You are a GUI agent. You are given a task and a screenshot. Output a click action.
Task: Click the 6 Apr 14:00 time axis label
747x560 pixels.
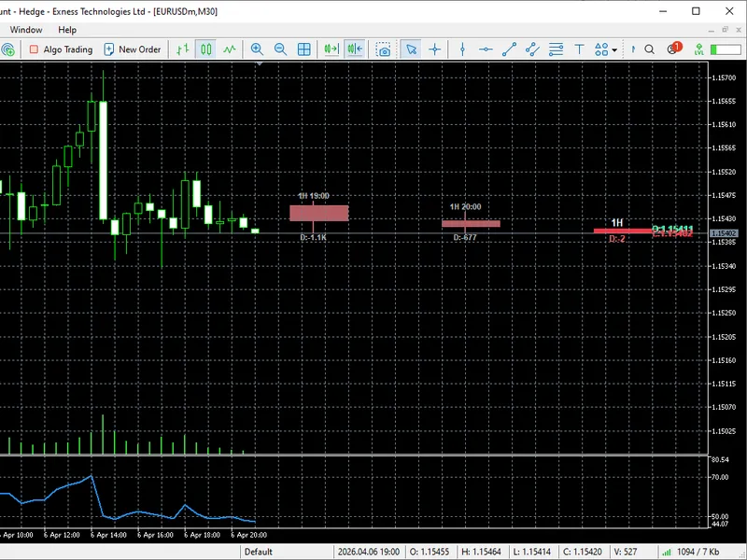click(x=108, y=535)
